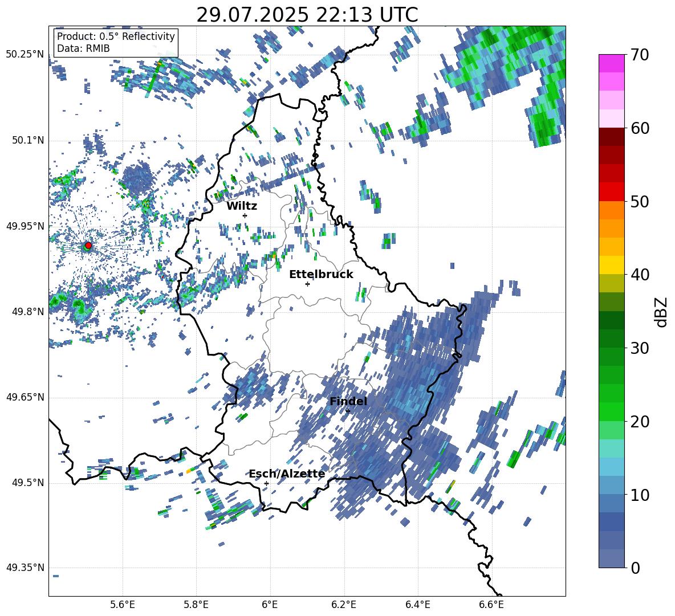Click the 'Data: RMIB' text

click(83, 48)
